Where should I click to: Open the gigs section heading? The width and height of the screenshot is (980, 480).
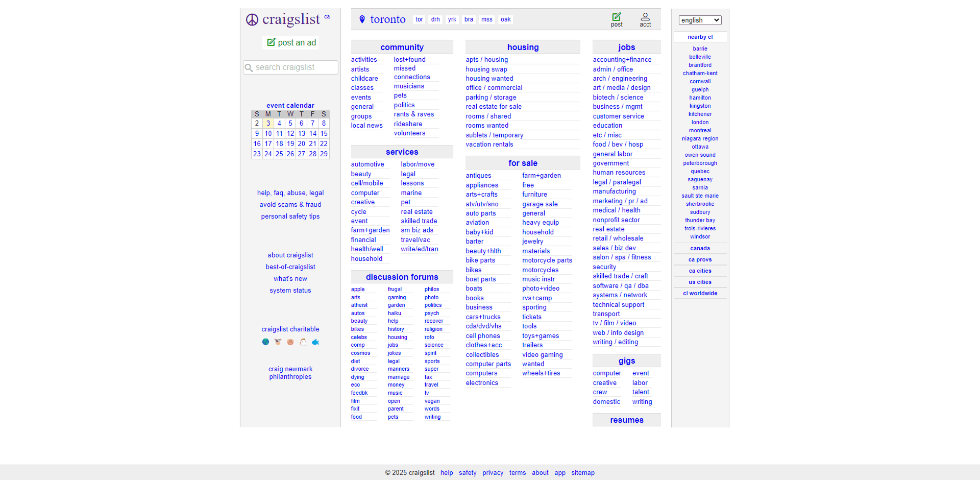click(x=626, y=361)
